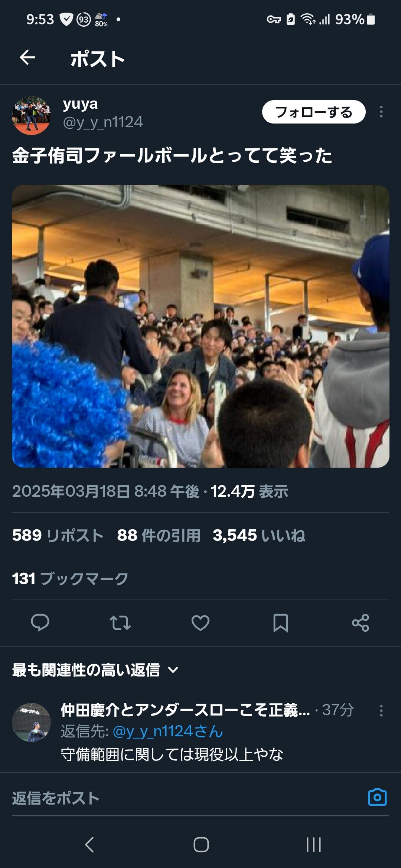Viewport: 401px width, 868px height.
Task: Tap the repost arrows icon
Action: [x=120, y=623]
